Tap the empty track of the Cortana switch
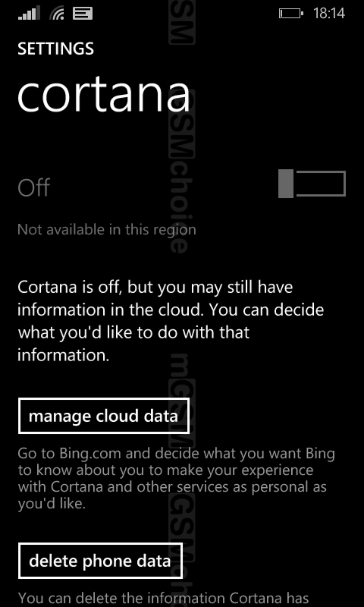Viewport: 364px width, 607px height. click(x=321, y=184)
